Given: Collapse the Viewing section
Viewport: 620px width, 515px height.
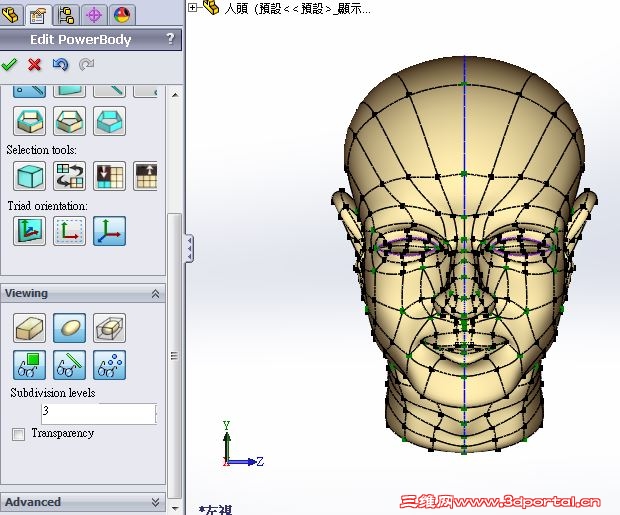Looking at the screenshot, I should 155,293.
